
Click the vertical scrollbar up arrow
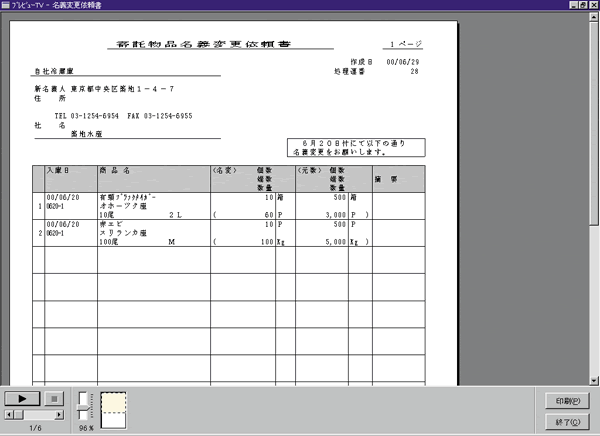click(x=594, y=17)
